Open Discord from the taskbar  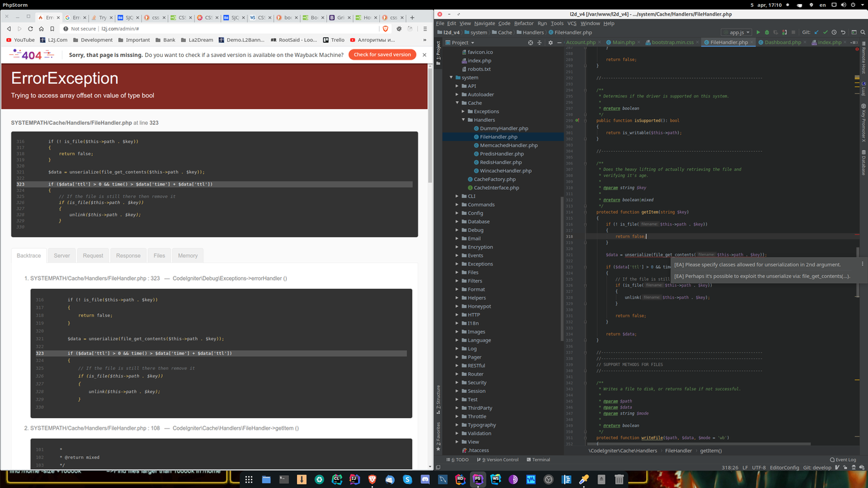425,479
